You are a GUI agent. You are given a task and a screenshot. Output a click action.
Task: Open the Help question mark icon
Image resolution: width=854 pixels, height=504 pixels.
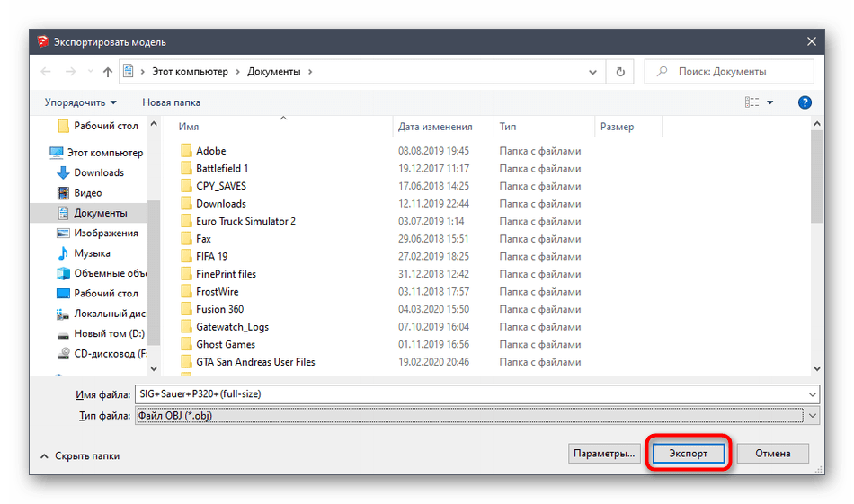point(805,102)
